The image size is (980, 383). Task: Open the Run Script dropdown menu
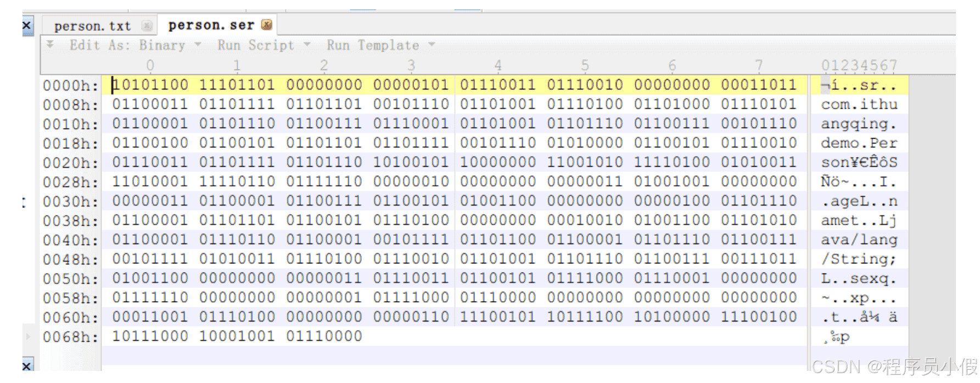click(x=264, y=45)
